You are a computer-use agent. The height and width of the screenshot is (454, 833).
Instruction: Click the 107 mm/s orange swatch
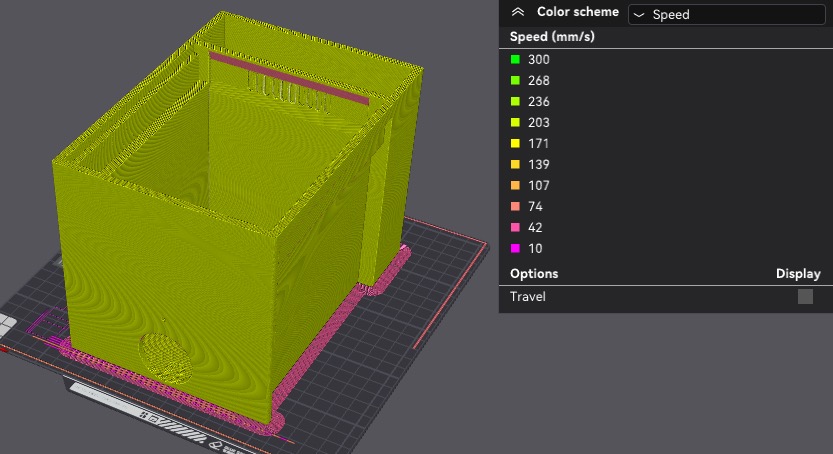pos(515,185)
